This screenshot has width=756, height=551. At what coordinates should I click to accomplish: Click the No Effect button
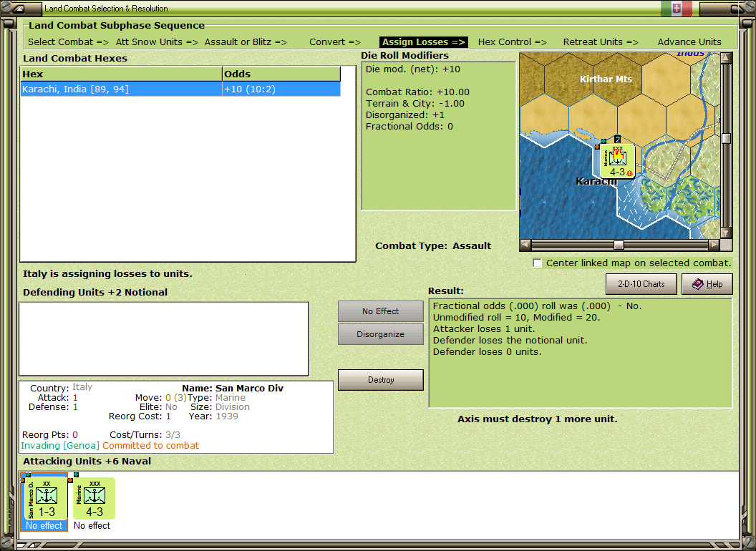(x=380, y=311)
